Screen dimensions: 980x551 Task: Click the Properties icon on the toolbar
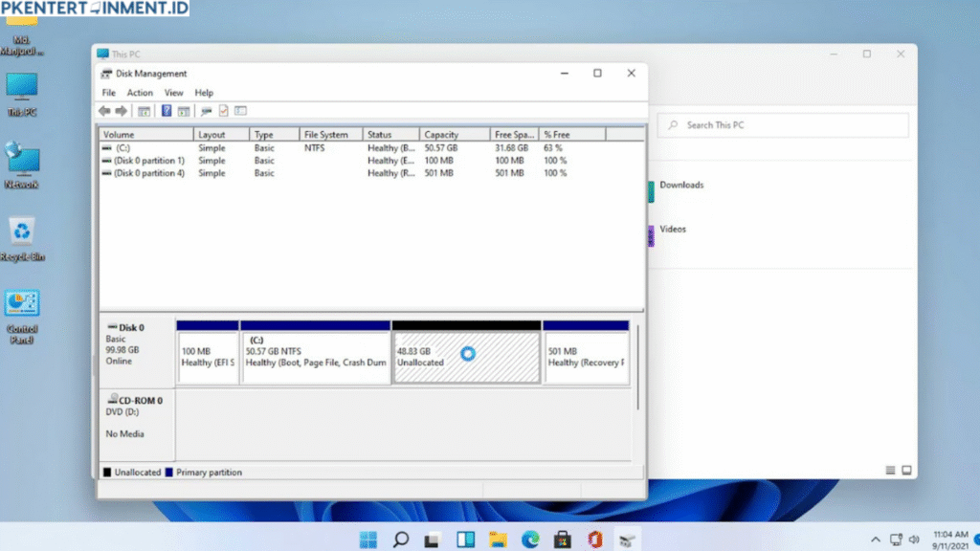(224, 110)
